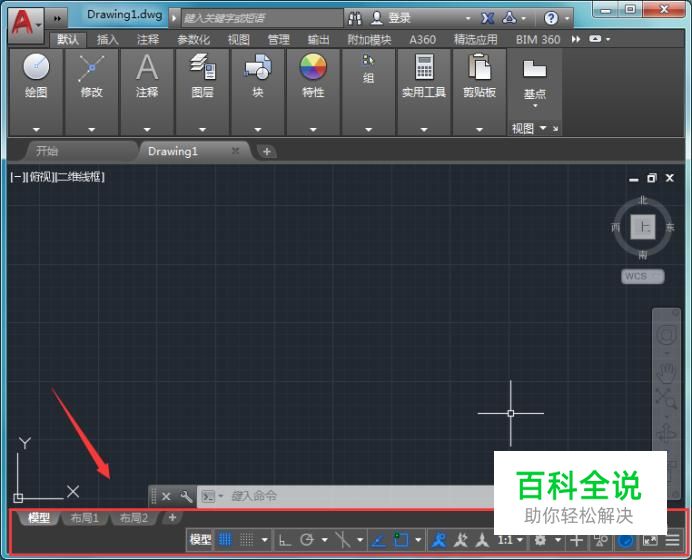The width and height of the screenshot is (692, 560).
Task: Toggle isometric drafting icon
Action: (342, 540)
